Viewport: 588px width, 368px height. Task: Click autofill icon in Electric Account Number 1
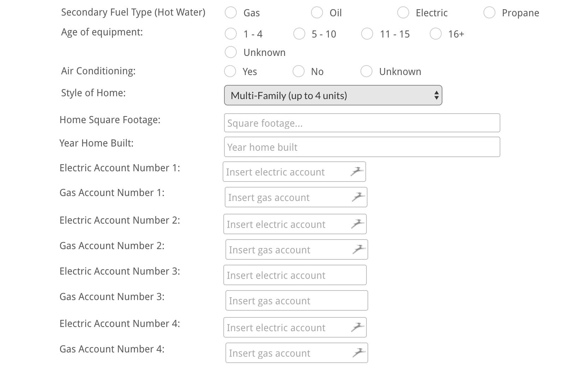357,172
